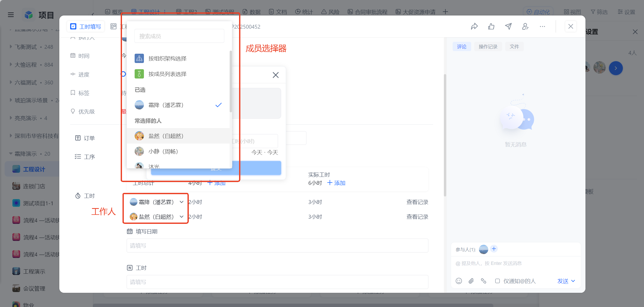Screen dimensions: 644x307
Task: Click 筛选 filter button
Action: click(x=599, y=12)
